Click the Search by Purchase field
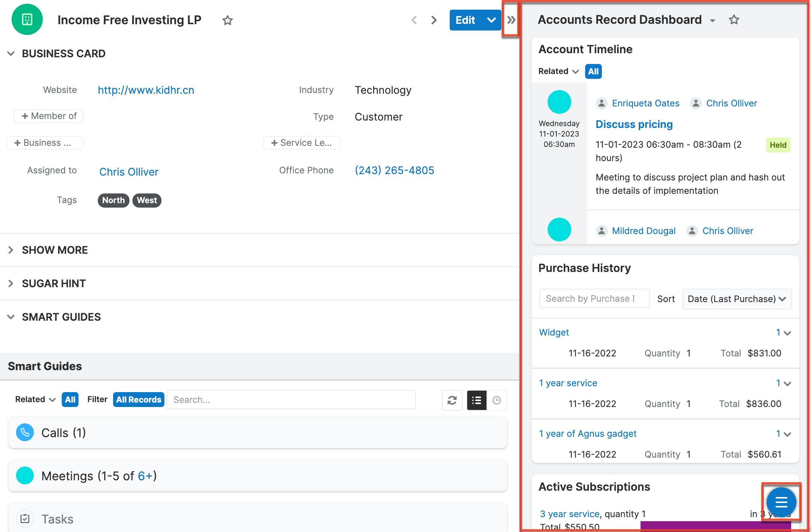812x532 pixels. [594, 298]
